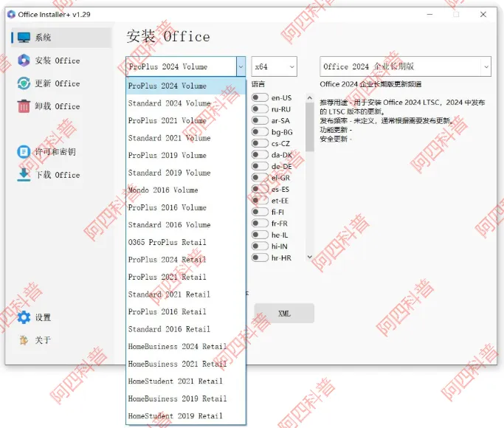504x428 pixels.
Task: Close the Office Installer+ window
Action: tap(483, 15)
